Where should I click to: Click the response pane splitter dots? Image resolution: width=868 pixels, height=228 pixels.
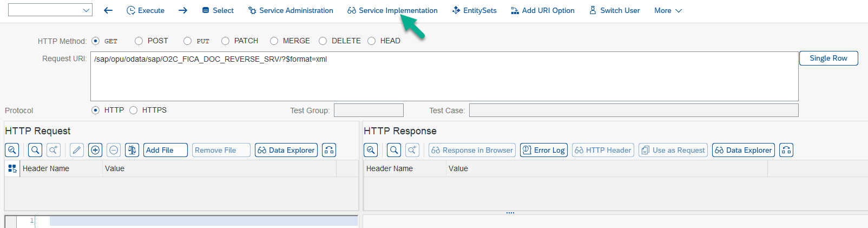click(x=510, y=213)
